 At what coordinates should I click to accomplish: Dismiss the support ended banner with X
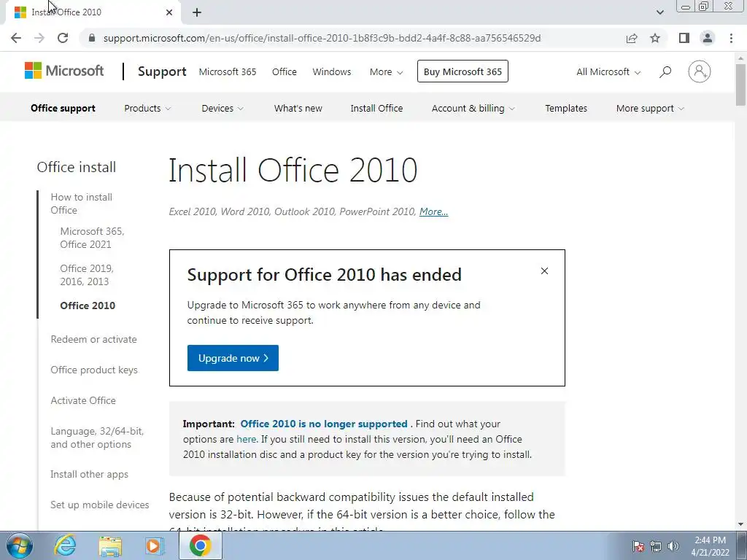pos(544,271)
